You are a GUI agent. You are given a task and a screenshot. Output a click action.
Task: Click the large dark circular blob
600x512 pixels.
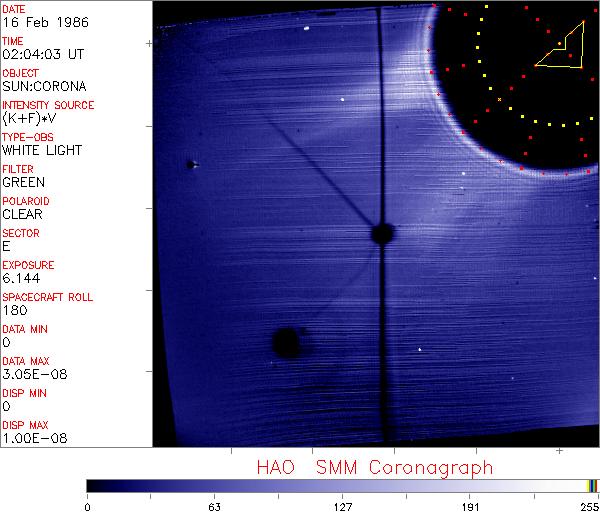[286, 343]
